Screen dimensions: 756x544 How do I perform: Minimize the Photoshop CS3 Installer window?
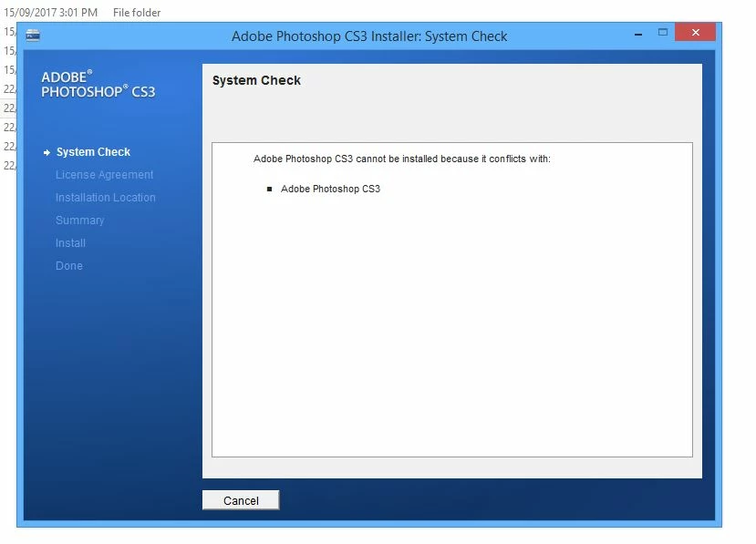tap(637, 34)
